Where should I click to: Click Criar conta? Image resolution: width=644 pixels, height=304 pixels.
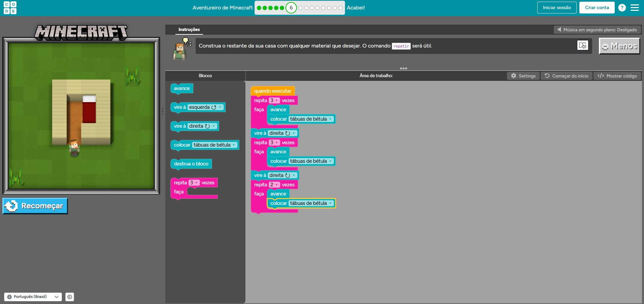597,8
